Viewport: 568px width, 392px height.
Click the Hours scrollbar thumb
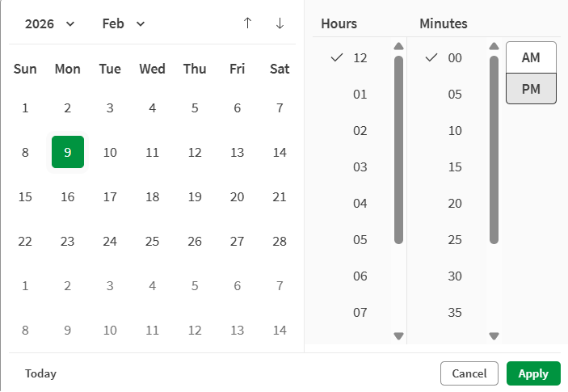398,150
